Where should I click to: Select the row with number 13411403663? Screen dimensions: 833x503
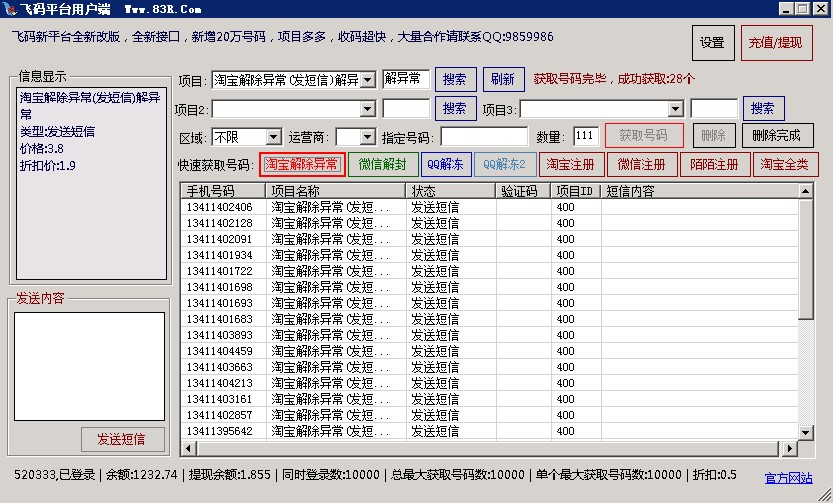(489, 366)
